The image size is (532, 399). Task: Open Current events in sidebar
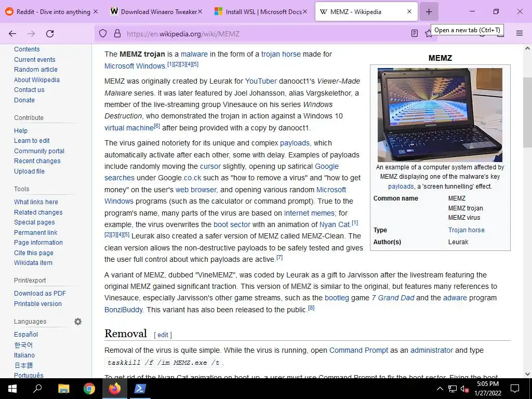(x=35, y=59)
